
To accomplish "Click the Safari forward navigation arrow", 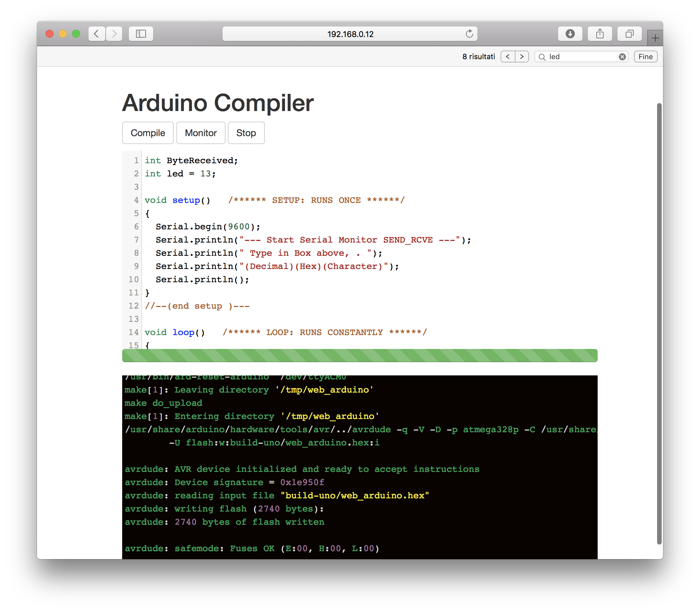I will point(114,34).
